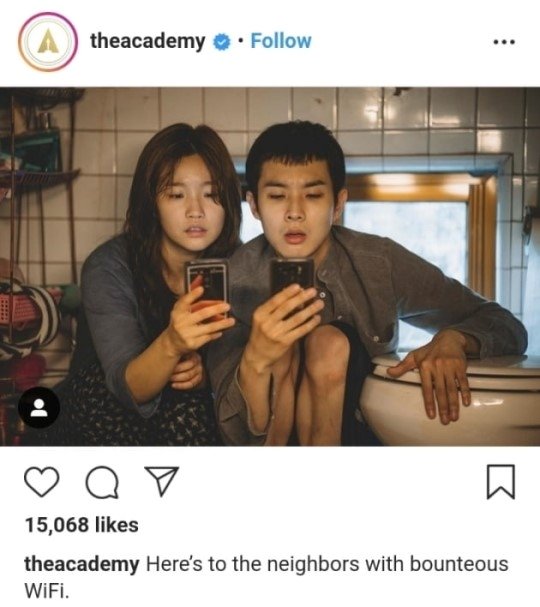
Task: Open theacademy username in post header
Action: 147,41
